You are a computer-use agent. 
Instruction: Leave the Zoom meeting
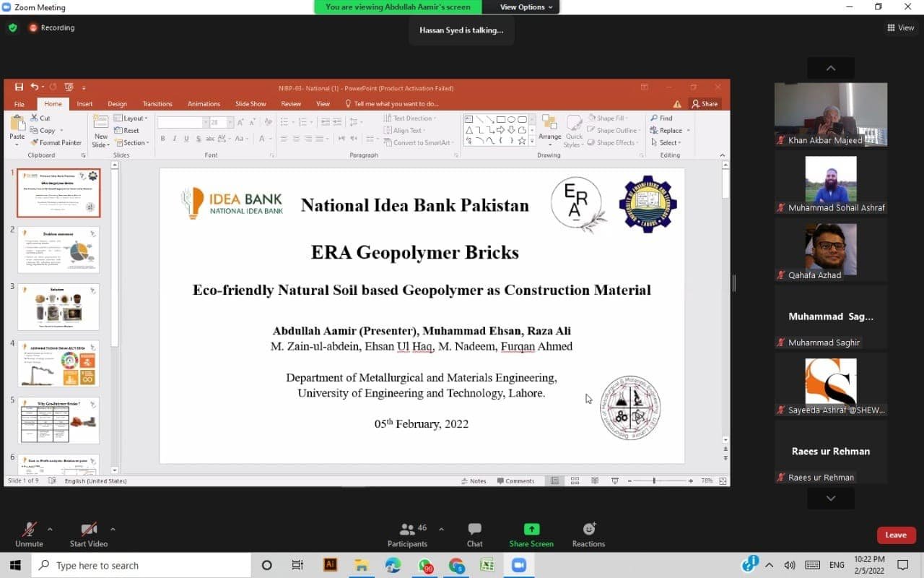point(896,535)
